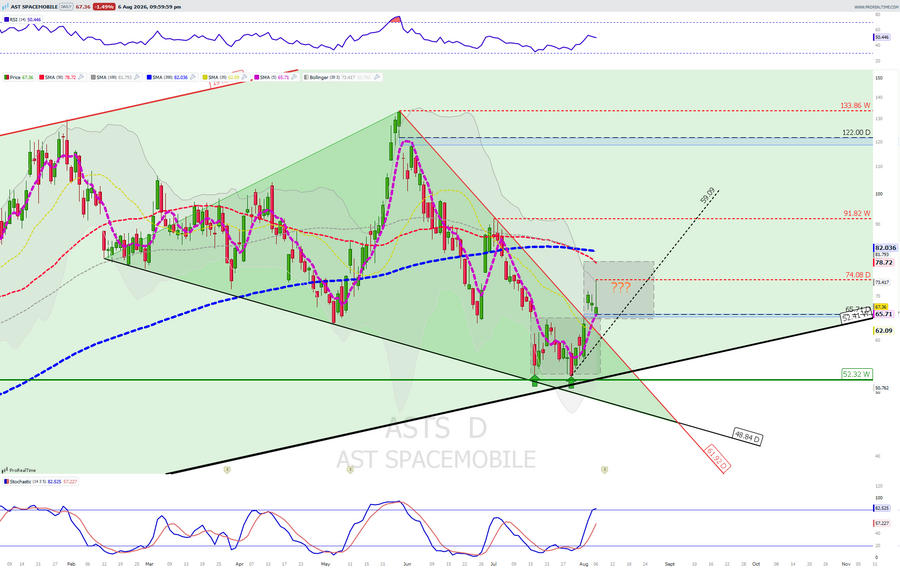Open settings wrench for SMA 5
This screenshot has height=568, width=900.
click(294, 77)
